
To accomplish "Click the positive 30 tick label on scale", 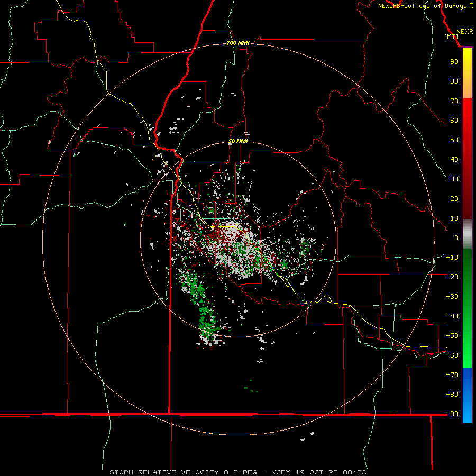I will click(x=454, y=179).
